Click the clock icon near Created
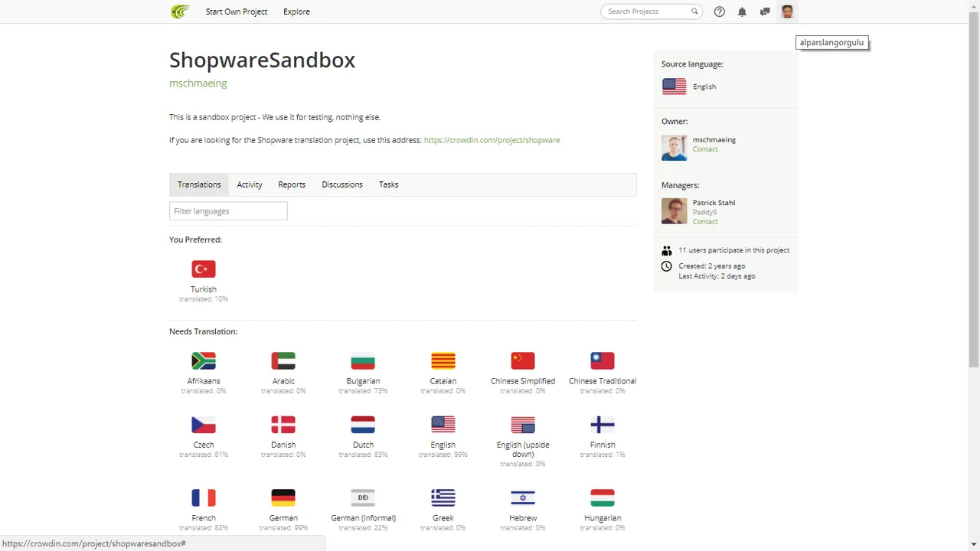Image resolution: width=980 pixels, height=551 pixels. tap(667, 266)
